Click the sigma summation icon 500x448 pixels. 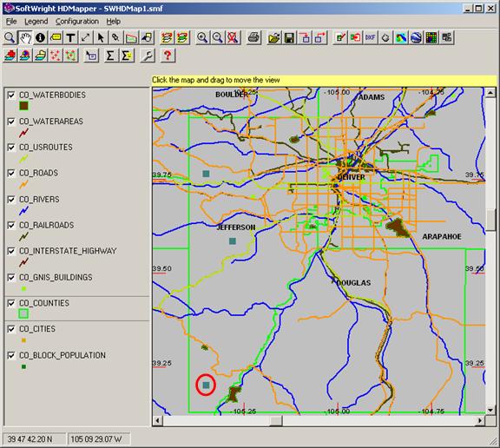[110, 56]
